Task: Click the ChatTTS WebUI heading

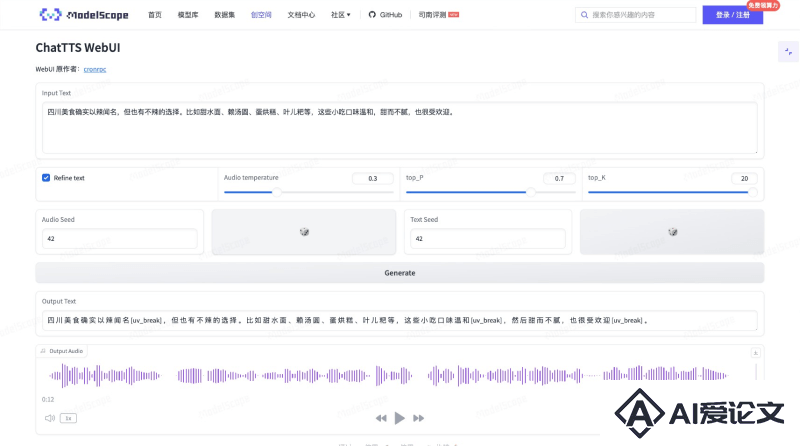Action: [x=78, y=47]
